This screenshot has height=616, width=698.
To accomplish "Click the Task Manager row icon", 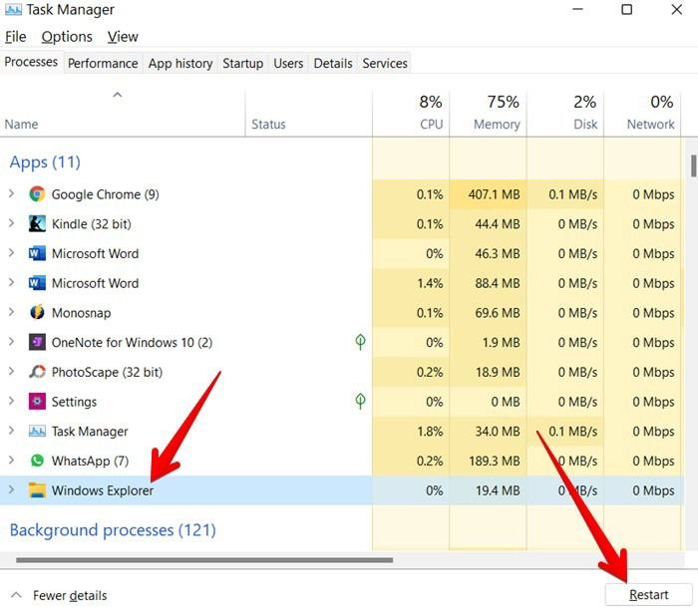I will pos(37,431).
